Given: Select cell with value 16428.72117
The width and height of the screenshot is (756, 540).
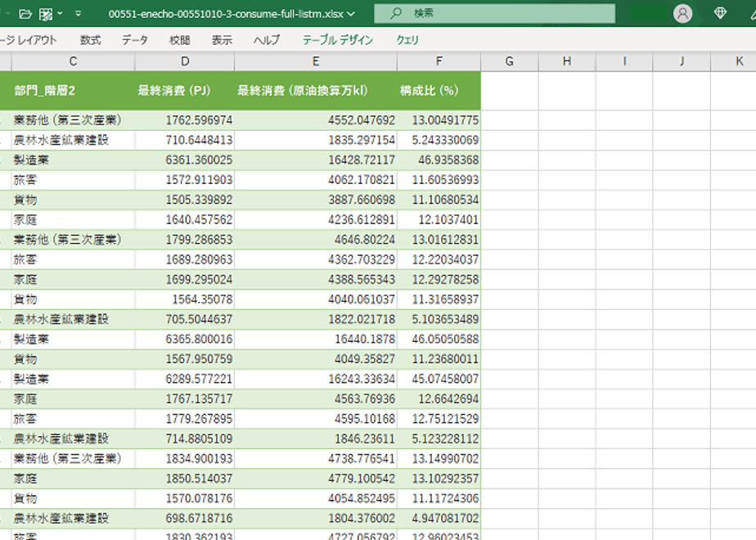Looking at the screenshot, I should coord(316,160).
